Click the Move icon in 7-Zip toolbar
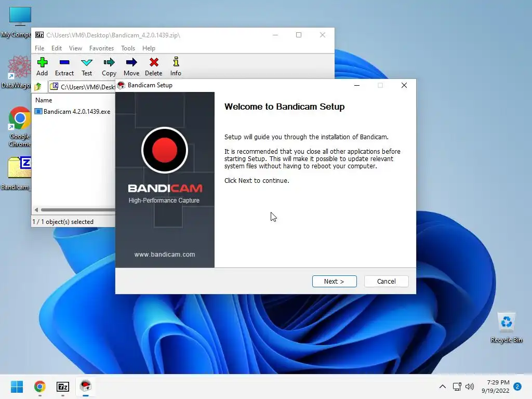Image resolution: width=532 pixels, height=399 pixels. [131, 66]
